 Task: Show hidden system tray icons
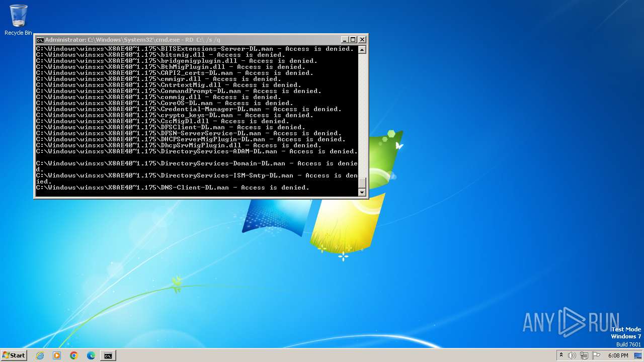pos(561,355)
